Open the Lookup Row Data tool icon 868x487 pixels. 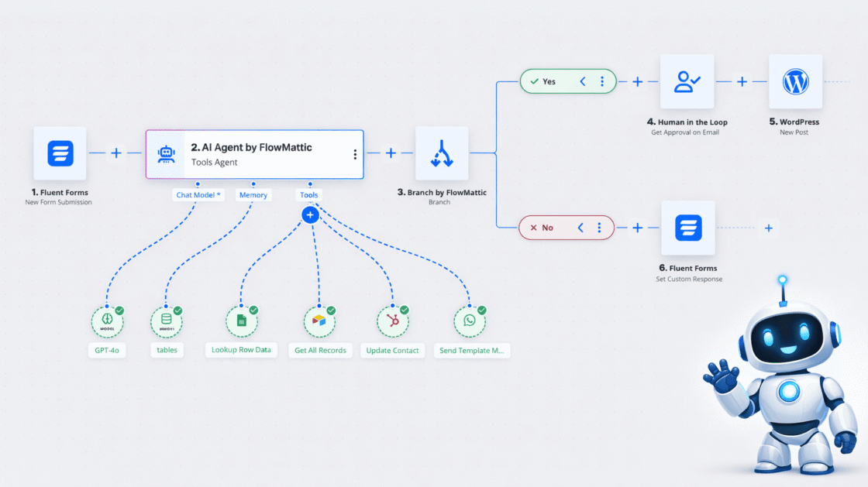tap(241, 321)
